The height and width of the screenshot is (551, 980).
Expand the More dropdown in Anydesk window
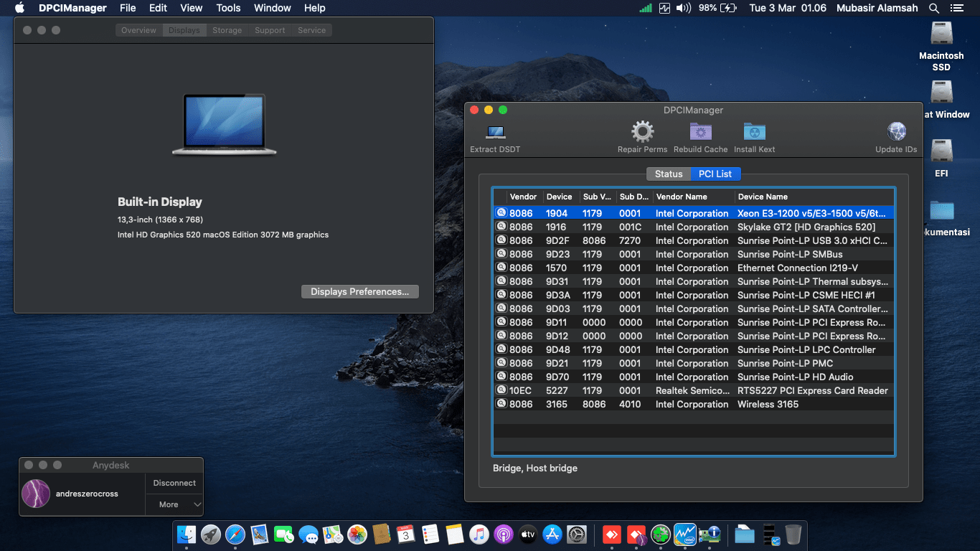click(174, 504)
